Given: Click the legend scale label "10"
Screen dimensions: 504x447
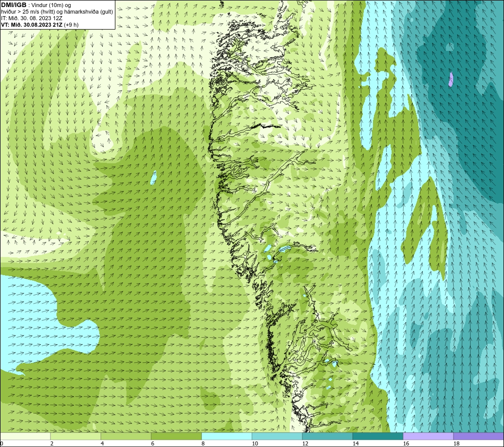Looking at the screenshot, I should [255, 444].
